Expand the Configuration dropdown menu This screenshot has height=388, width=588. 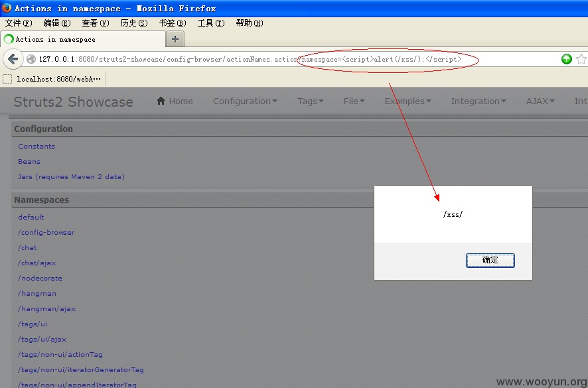(x=245, y=101)
